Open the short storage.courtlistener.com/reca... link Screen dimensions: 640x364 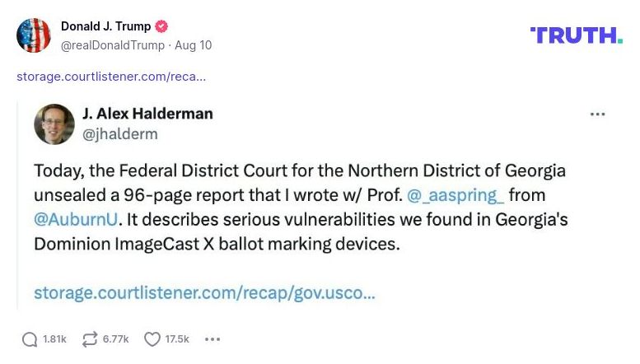111,77
